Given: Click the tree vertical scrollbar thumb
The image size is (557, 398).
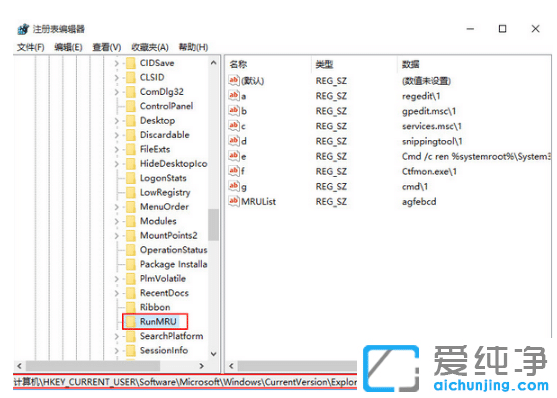Looking at the screenshot, I should coord(213,225).
